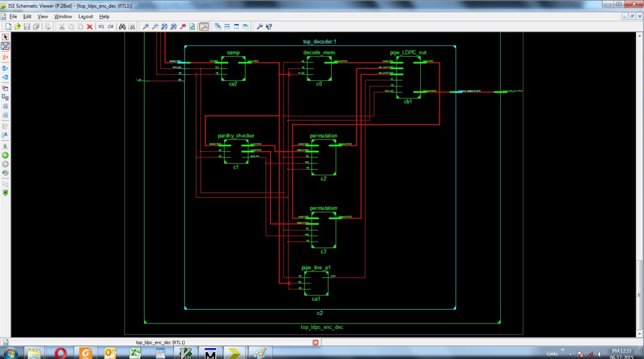Expand hidden icons in the system tray
This screenshot has height=359, width=644.
tap(570, 353)
